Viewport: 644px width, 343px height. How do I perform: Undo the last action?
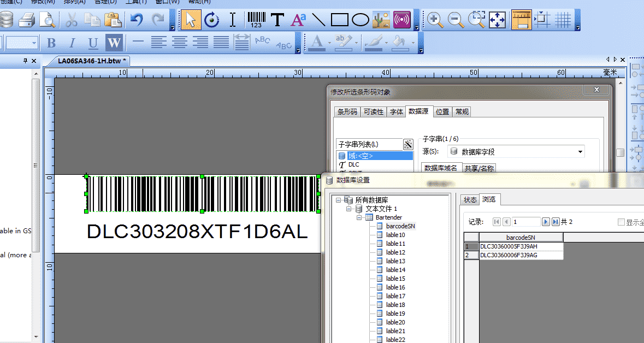[x=137, y=19]
